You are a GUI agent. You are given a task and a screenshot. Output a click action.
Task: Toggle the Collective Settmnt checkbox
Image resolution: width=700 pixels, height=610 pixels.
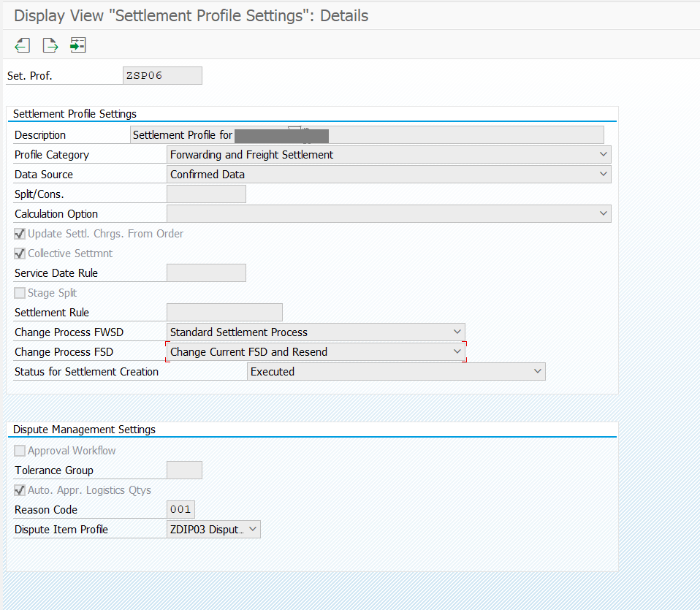tap(20, 253)
